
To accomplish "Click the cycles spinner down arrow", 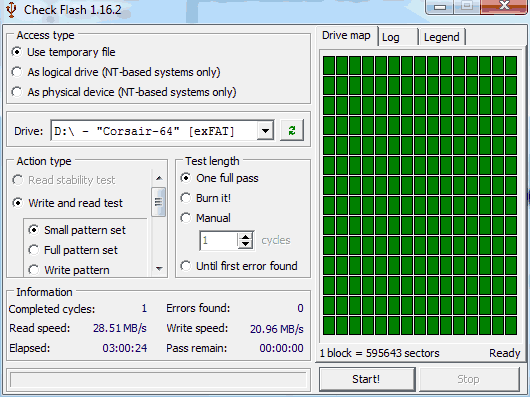I will (x=245, y=244).
